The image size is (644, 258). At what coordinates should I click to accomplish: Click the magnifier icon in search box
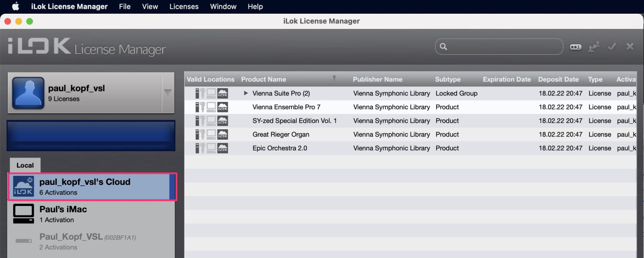(443, 47)
